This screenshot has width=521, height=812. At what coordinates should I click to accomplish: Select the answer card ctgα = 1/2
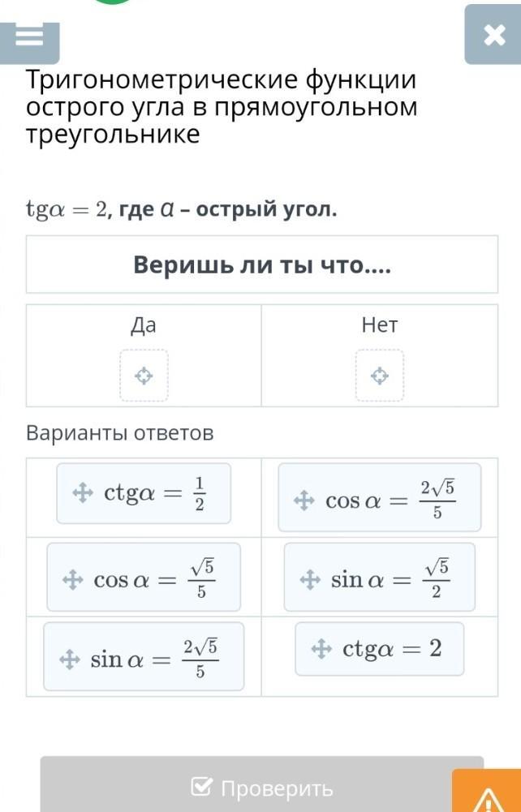pos(144,493)
